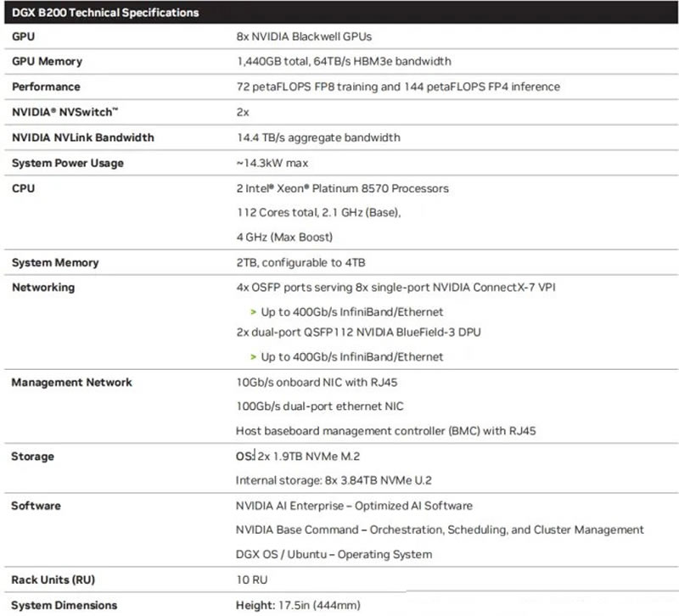Click '14.4 TB/s aggregate bandwidth' value
679x616 pixels.
[x=318, y=137]
